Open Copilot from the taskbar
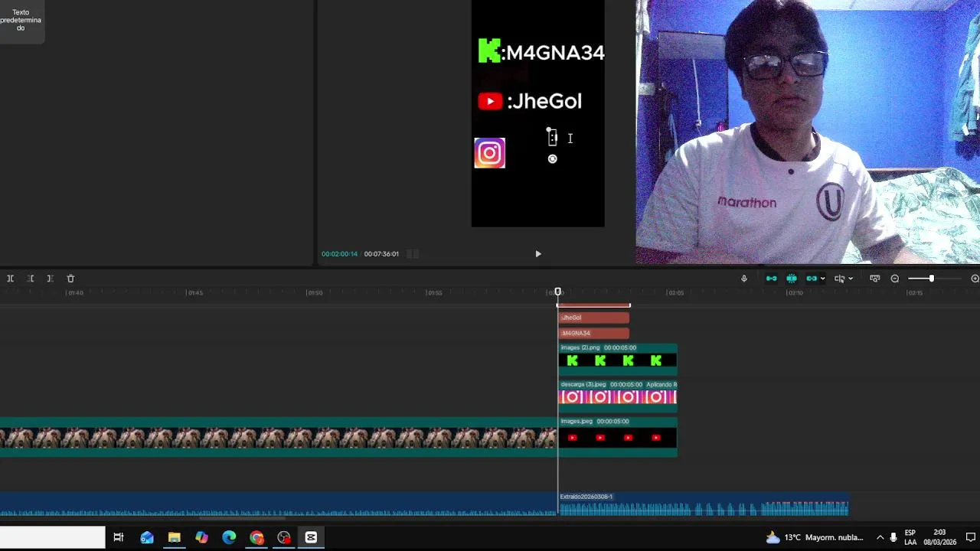The image size is (980, 551). tap(201, 537)
